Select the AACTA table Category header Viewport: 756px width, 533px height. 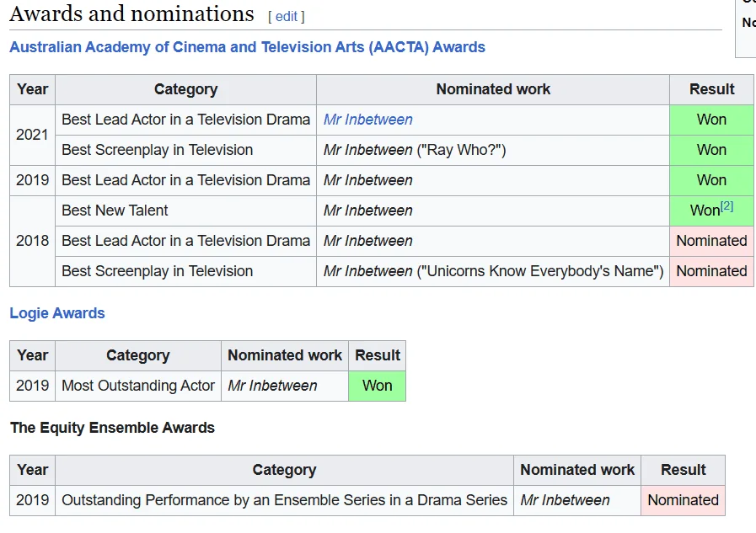pyautogui.click(x=185, y=89)
